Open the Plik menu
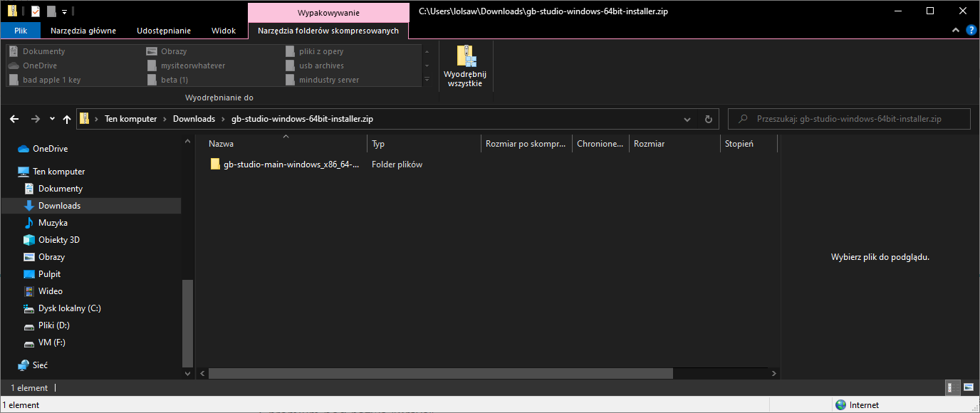The height and width of the screenshot is (413, 980). (21, 31)
